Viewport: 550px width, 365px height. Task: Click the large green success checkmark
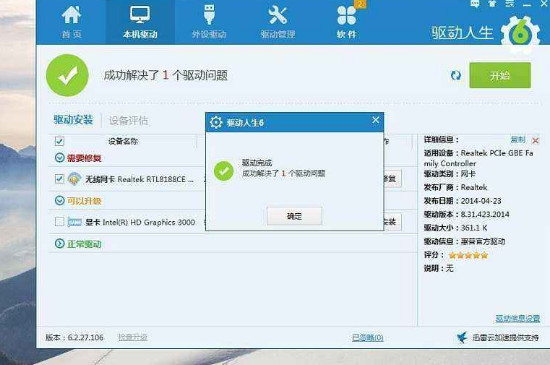(x=67, y=75)
